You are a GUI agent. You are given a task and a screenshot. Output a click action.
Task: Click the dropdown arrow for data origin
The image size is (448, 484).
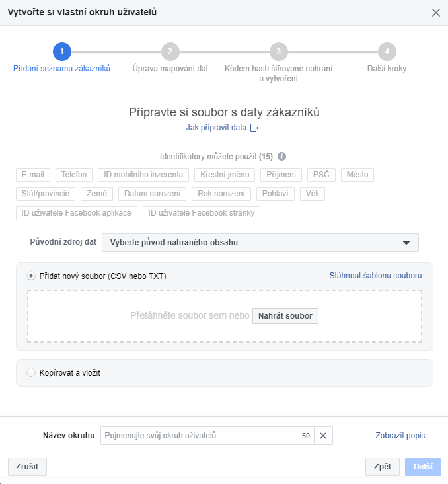[406, 243]
